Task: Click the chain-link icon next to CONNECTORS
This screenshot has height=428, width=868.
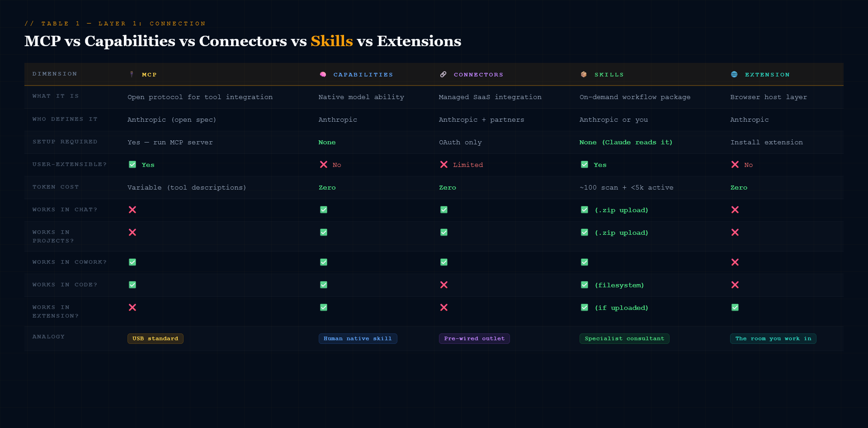Action: (x=443, y=74)
